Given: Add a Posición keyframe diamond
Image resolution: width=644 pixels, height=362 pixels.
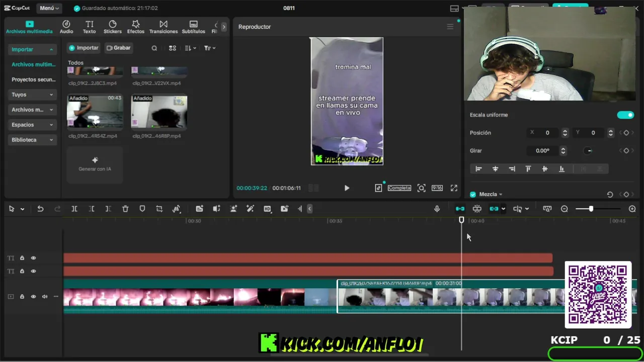Looking at the screenshot, I should (626, 133).
